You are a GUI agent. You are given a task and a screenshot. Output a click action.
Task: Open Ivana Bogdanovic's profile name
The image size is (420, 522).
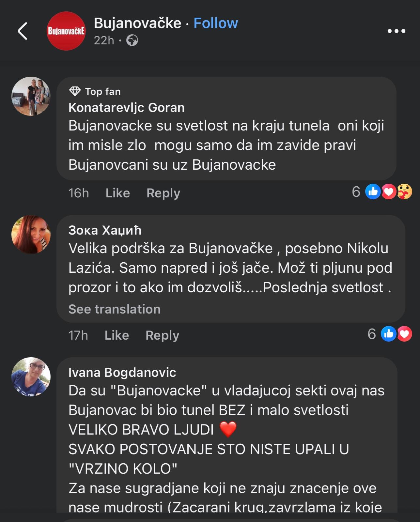(122, 372)
